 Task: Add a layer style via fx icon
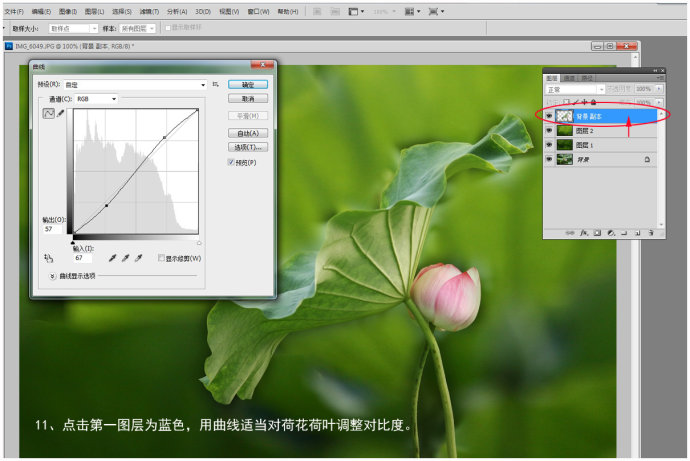tap(583, 233)
